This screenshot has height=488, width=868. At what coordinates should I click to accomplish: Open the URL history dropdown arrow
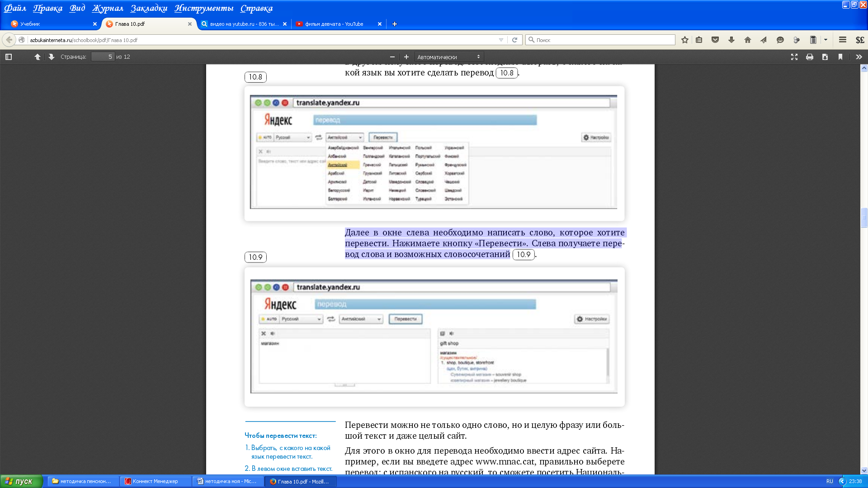[501, 40]
